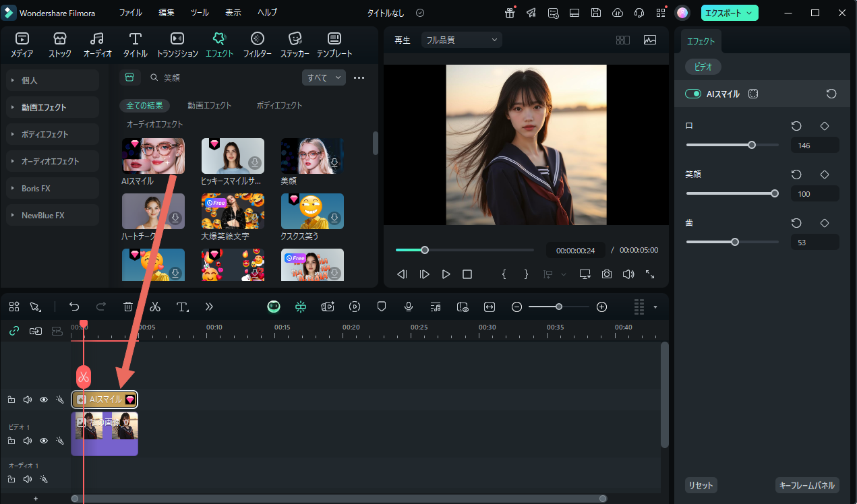
Task: Click the fullscreen preview expand icon
Action: (x=650, y=274)
